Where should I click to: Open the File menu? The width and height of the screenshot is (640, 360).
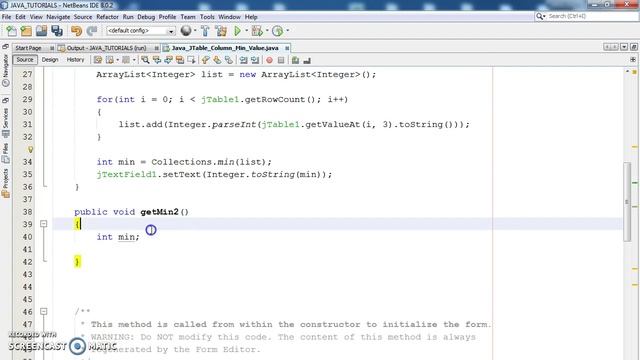pyautogui.click(x=7, y=17)
